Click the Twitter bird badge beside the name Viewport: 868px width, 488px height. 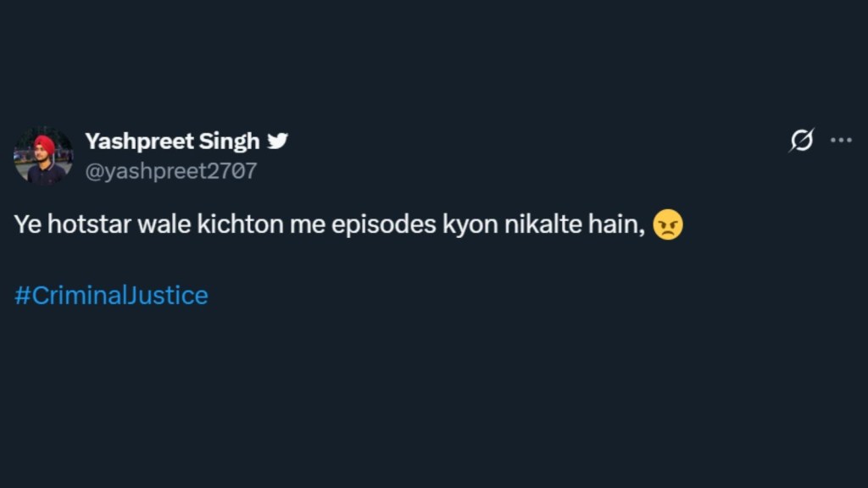pos(277,141)
